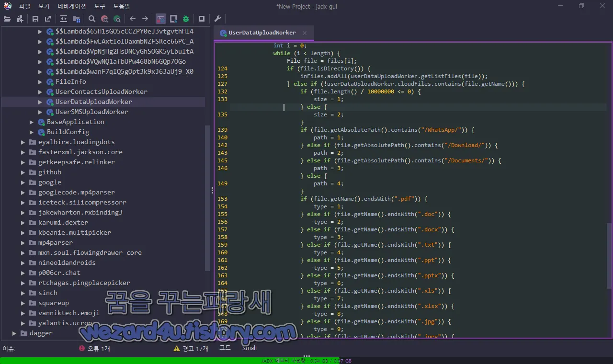The width and height of the screenshot is (613, 364).
Task: Open comment search icon with green circle
Action: pos(117,19)
